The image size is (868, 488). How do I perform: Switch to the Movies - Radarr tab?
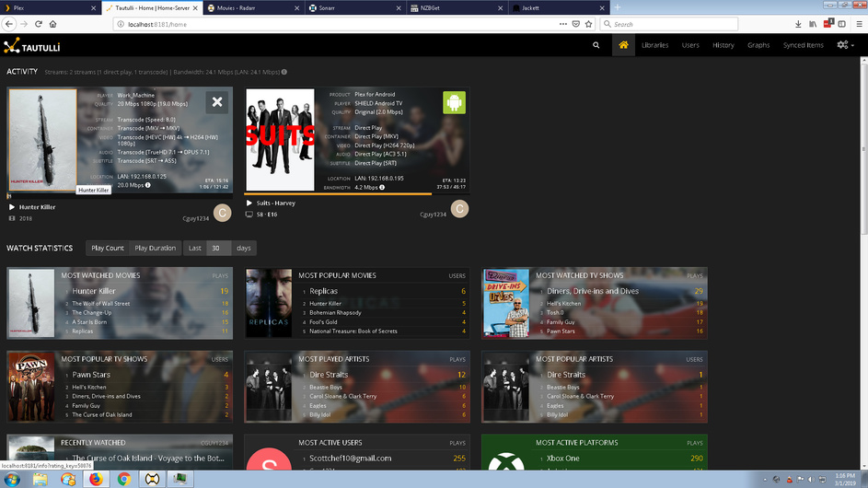253,7
